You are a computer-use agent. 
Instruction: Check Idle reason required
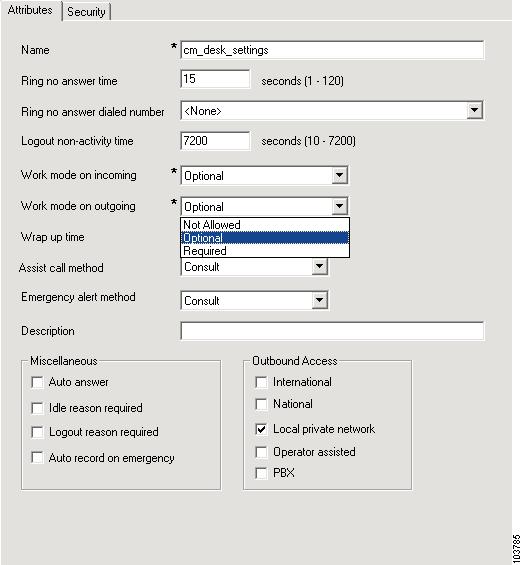point(37,408)
